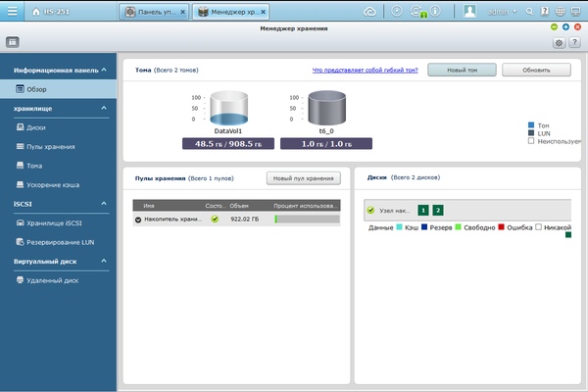This screenshot has height=392, width=588.
Task: Open the main hamburger menu
Action: pyautogui.click(x=12, y=11)
